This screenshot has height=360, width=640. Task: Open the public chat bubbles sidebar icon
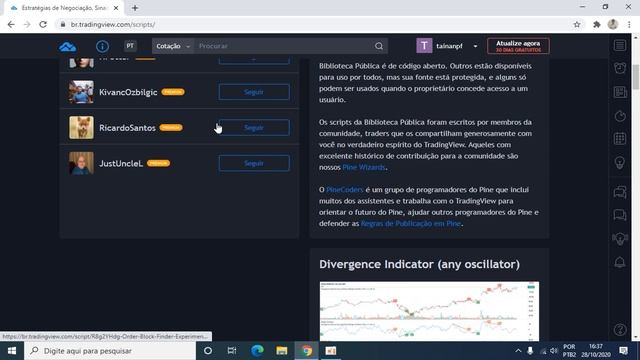coord(620,192)
